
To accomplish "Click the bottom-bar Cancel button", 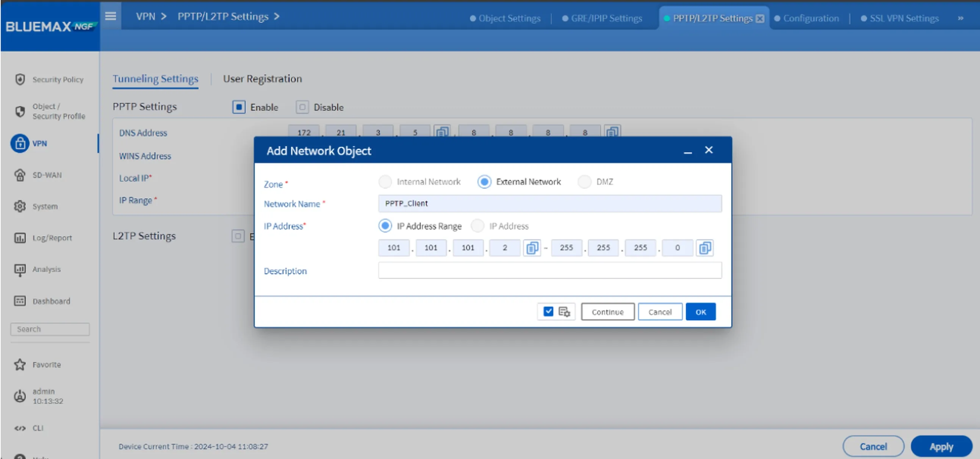I will point(873,447).
